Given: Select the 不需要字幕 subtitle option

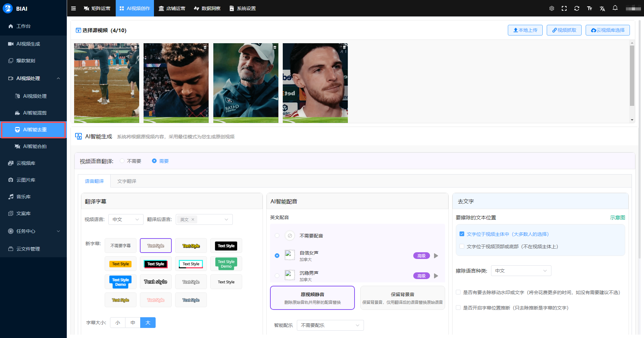Looking at the screenshot, I should (x=120, y=246).
